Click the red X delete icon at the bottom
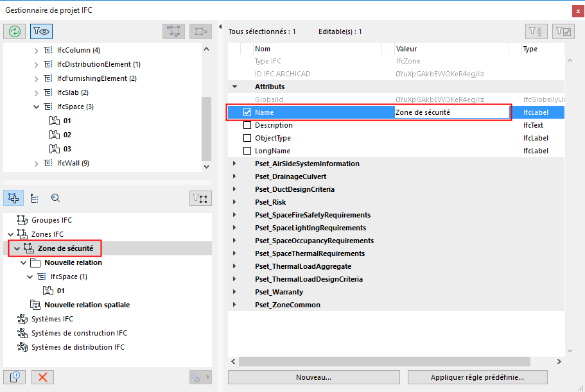 (x=42, y=377)
